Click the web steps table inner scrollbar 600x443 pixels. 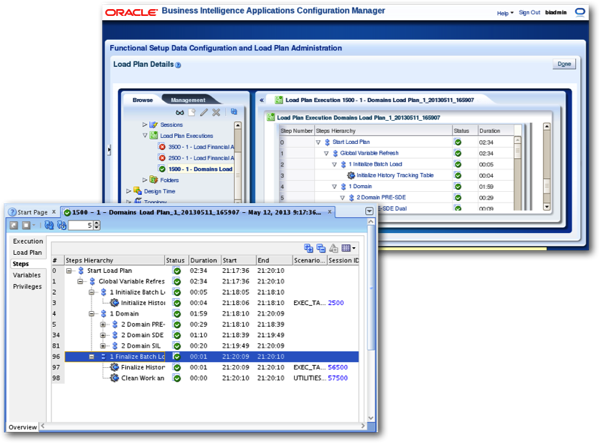(517, 173)
